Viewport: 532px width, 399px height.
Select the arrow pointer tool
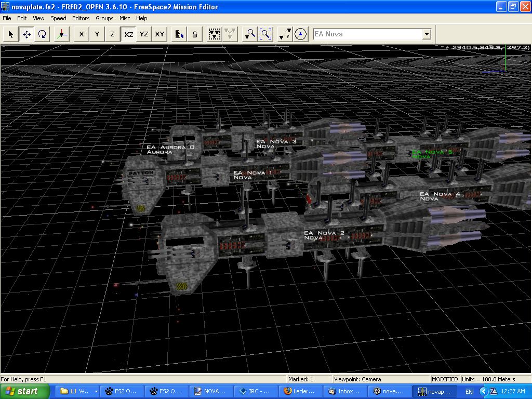click(x=11, y=34)
